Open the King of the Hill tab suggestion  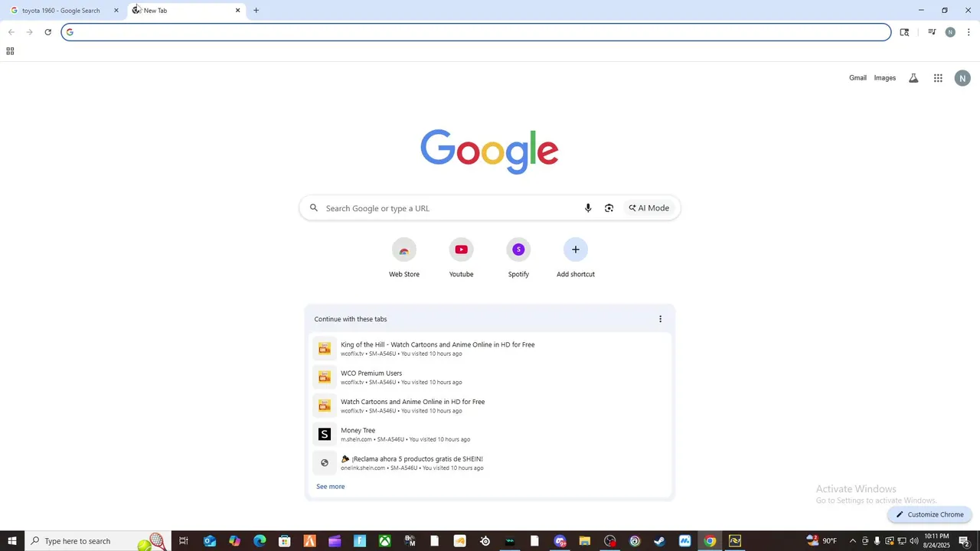click(490, 349)
